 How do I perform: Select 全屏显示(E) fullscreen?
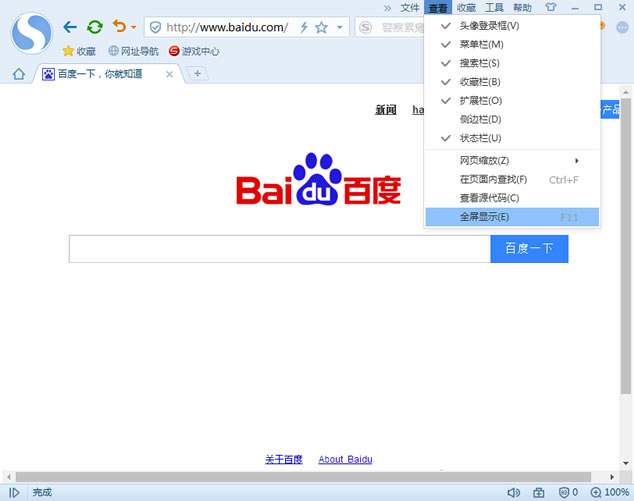[x=512, y=217]
